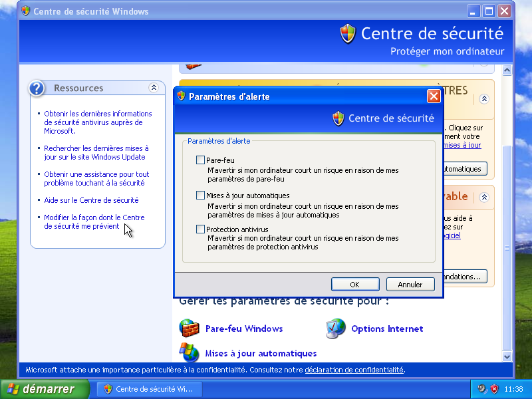Viewport: 532px width, 399px height.
Task: Open the déclaration de confidentialité link
Action: pos(354,370)
